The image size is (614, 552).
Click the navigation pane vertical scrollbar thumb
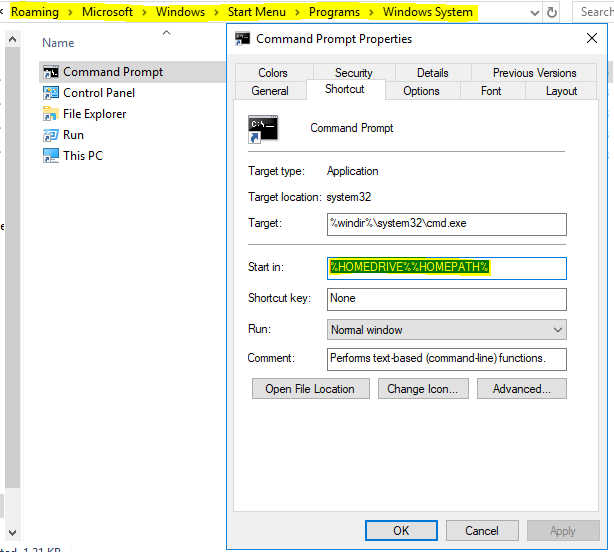13,267
